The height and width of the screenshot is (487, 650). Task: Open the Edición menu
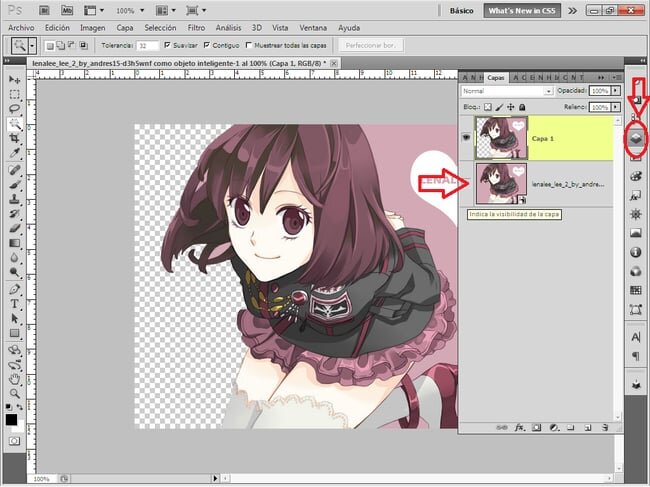point(57,28)
